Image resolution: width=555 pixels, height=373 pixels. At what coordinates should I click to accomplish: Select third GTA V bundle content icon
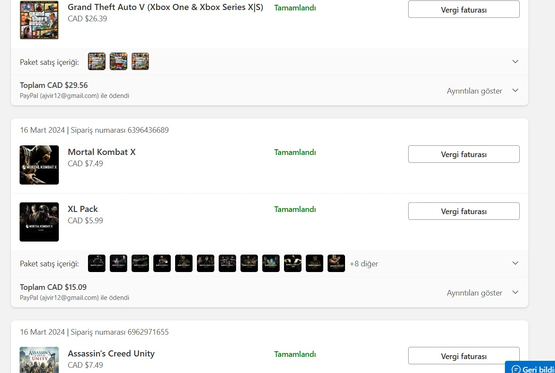[140, 61]
